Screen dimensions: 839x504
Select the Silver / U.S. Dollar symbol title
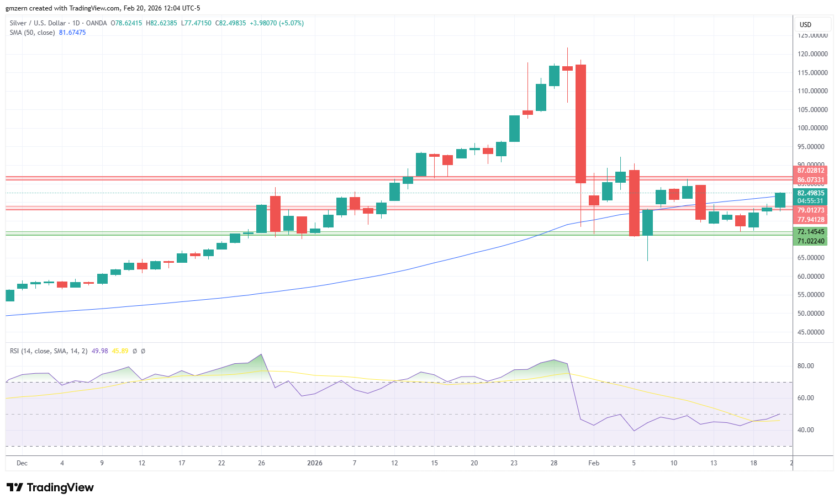tap(37, 23)
